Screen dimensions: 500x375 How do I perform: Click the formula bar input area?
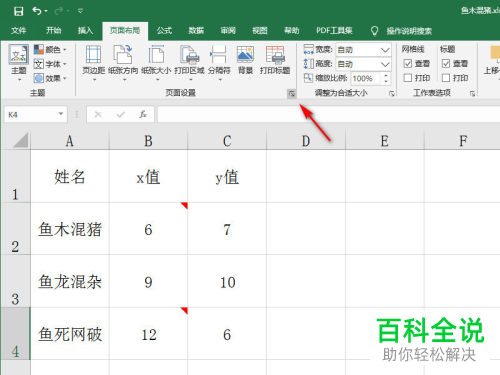pos(329,115)
